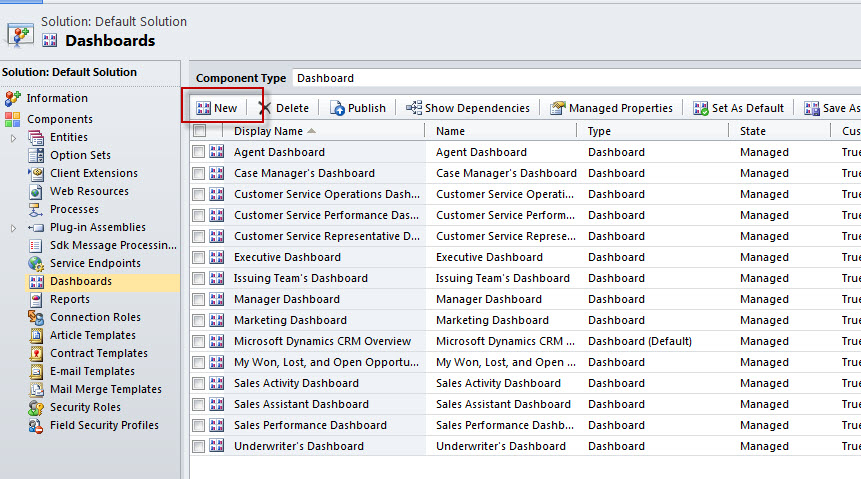The height and width of the screenshot is (479, 861).
Task: Click the Publish toolbar icon
Action: point(338,108)
